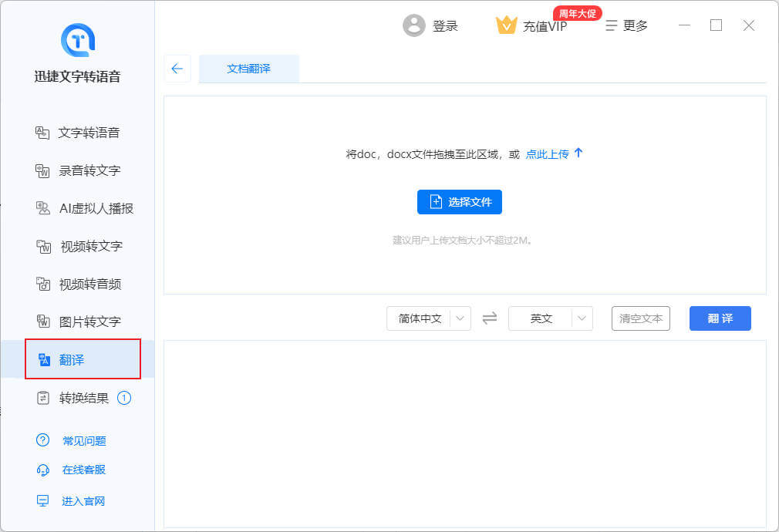Click the VIP crown icon
Image resolution: width=779 pixels, height=532 pixels.
[506, 25]
